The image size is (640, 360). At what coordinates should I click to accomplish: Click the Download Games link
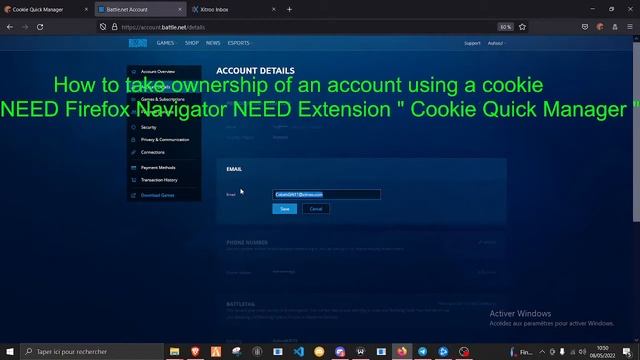tap(158, 196)
